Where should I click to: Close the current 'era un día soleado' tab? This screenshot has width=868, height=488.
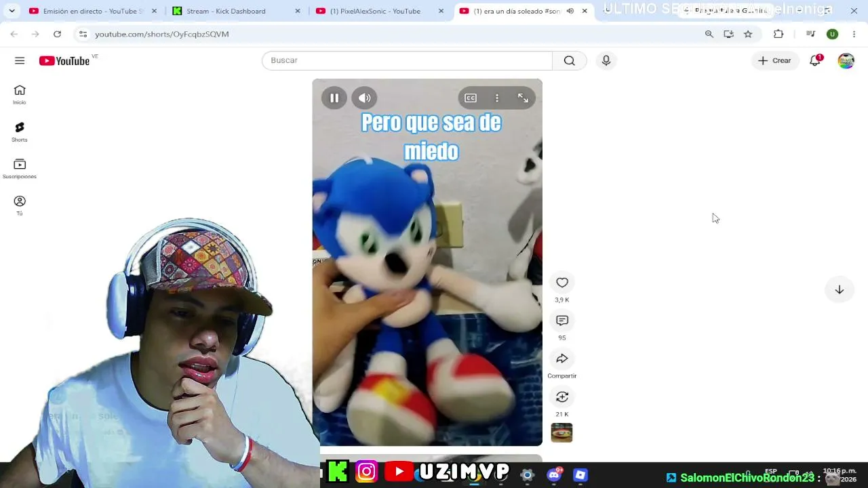(x=585, y=11)
